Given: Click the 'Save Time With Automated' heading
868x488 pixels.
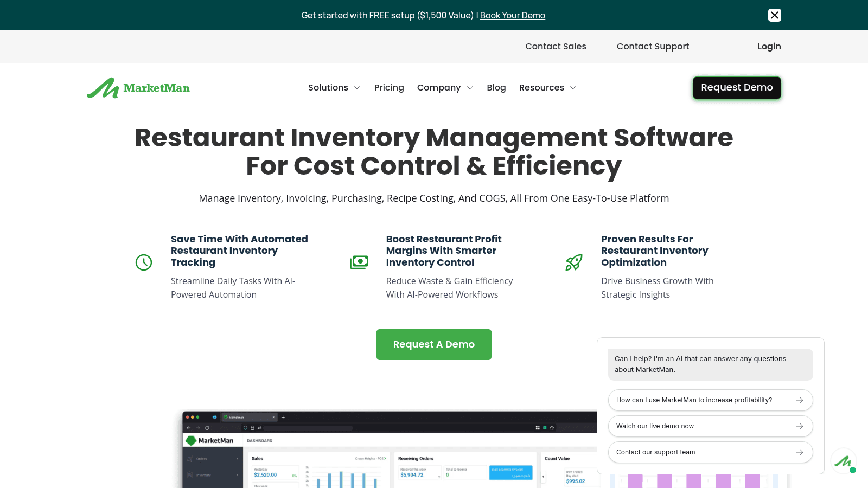Looking at the screenshot, I should coord(239,251).
